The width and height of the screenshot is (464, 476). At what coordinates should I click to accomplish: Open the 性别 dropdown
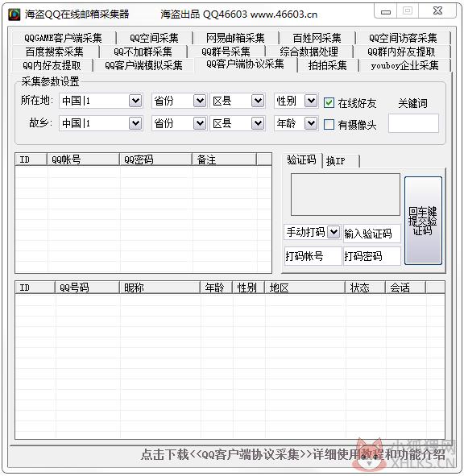[x=311, y=101]
